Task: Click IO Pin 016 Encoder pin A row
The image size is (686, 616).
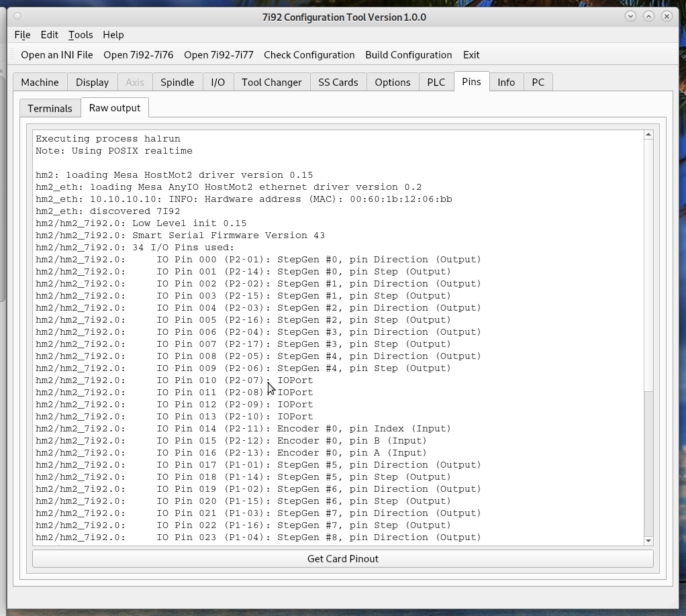Action: tap(231, 453)
